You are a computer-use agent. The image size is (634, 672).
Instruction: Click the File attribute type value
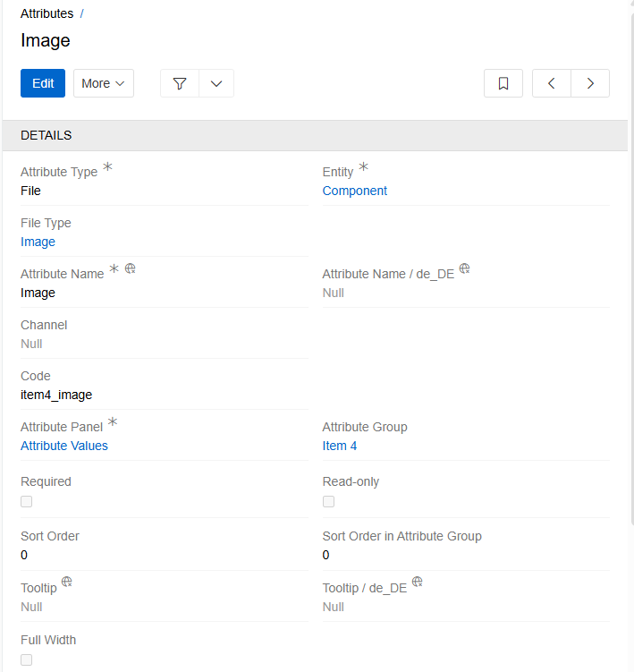pos(30,191)
